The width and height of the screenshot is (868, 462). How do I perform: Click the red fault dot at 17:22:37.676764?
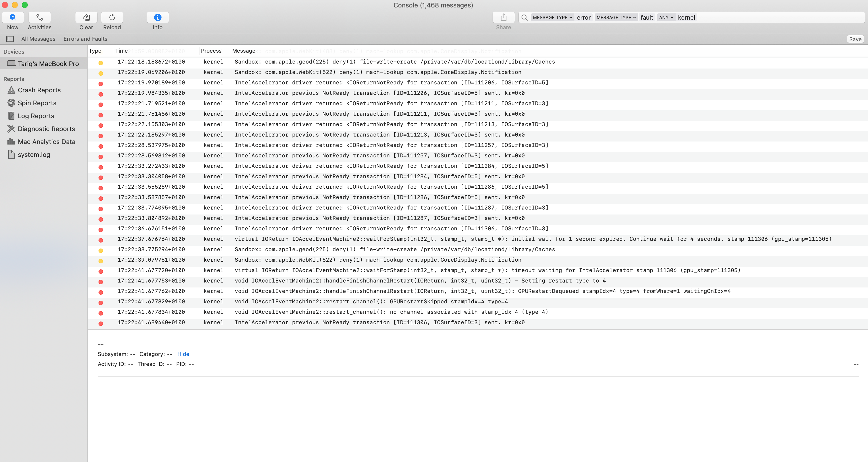pyautogui.click(x=100, y=240)
